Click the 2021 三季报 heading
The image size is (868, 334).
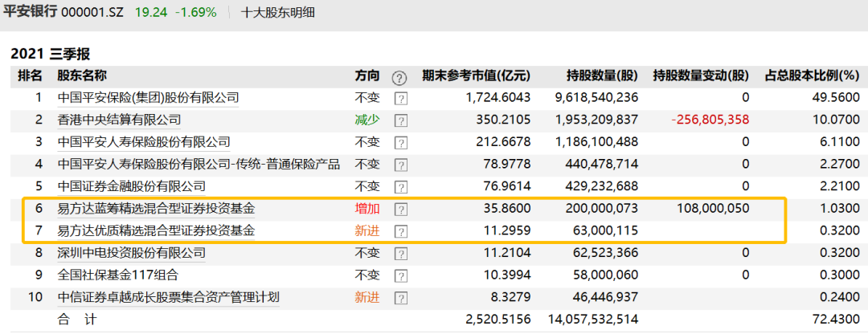51,54
